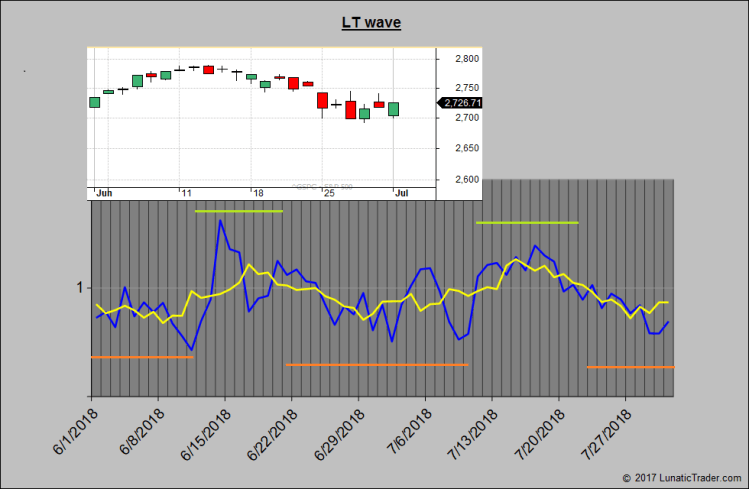Click the bottom-left orange horizontal line

click(141, 357)
